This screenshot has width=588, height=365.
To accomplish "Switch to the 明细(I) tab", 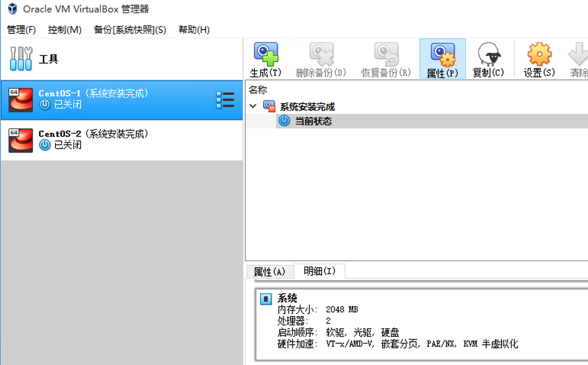I will [320, 271].
